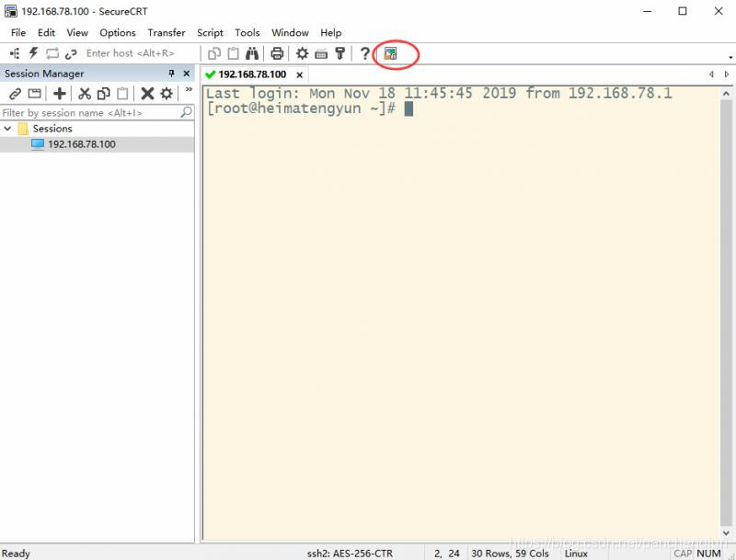Open the View menu

[x=77, y=33]
